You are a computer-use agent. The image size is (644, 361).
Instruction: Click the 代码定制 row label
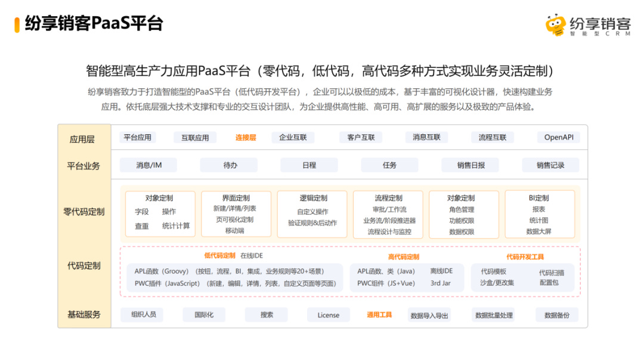tap(84, 266)
